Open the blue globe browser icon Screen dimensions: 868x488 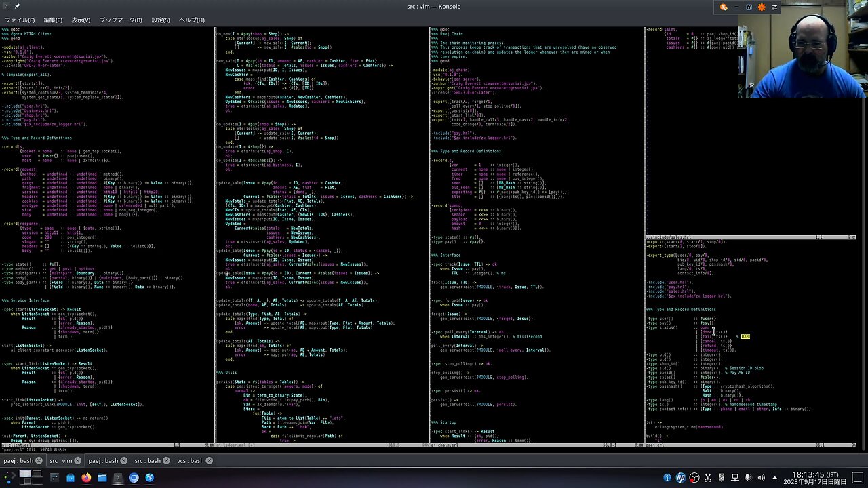click(150, 478)
